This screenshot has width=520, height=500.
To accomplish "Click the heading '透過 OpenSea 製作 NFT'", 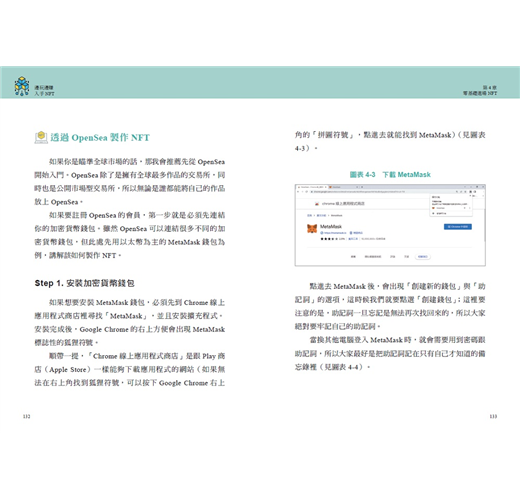I will point(100,138).
